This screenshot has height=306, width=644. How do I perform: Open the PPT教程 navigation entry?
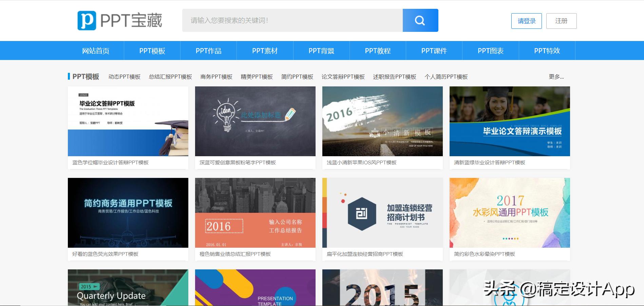tap(378, 50)
